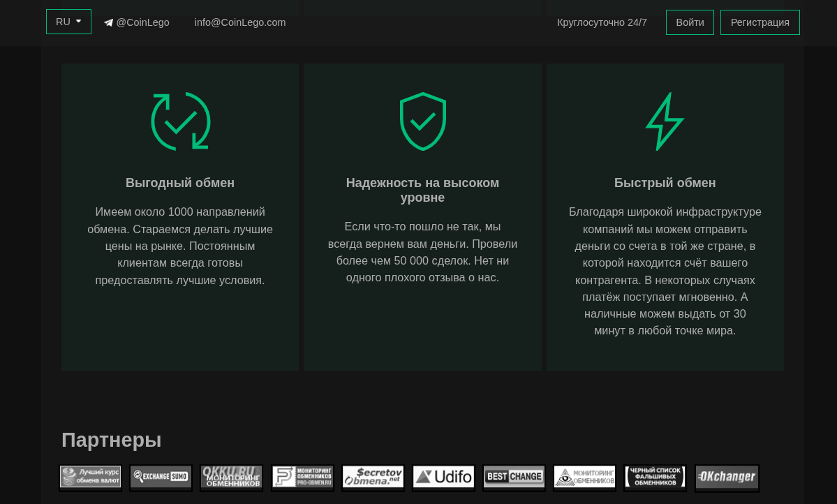Click the Telegram paper-plane icon
Image resolution: width=837 pixels, height=504 pixels.
[x=108, y=23]
